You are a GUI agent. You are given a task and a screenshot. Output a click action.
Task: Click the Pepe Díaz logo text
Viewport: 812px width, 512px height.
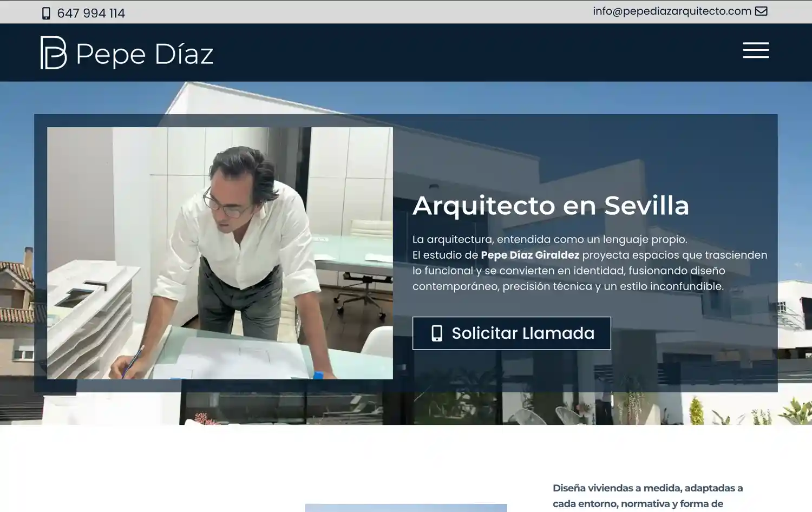point(145,54)
